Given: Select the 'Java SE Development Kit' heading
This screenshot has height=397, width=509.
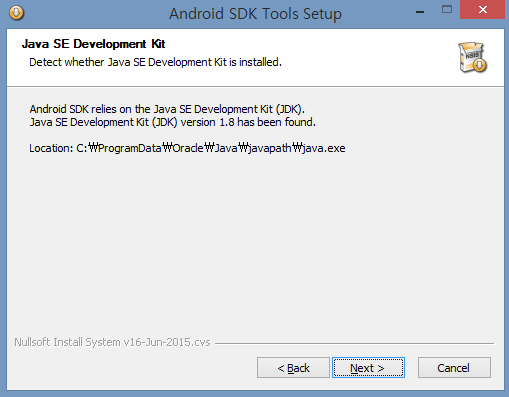Looking at the screenshot, I should click(93, 44).
